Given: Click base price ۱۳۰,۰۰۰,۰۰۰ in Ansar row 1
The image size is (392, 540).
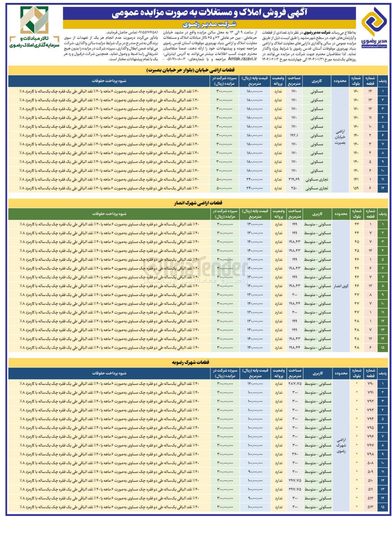Looking at the screenshot, I should 255,224.
